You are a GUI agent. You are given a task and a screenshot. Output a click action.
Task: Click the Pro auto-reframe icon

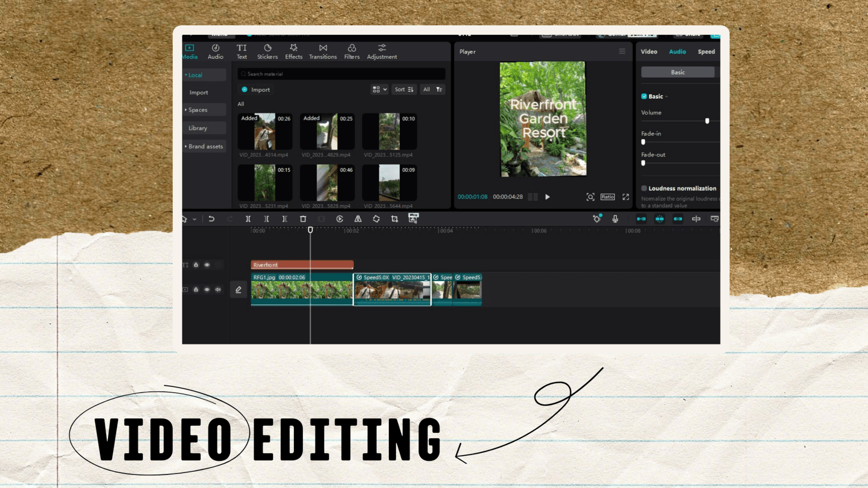[x=413, y=218]
